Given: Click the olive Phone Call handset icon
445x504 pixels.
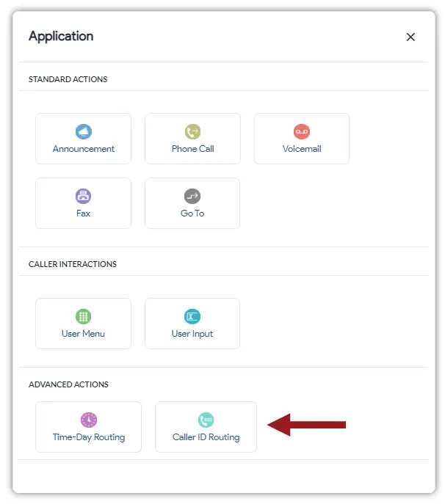Looking at the screenshot, I should pyautogui.click(x=192, y=132).
